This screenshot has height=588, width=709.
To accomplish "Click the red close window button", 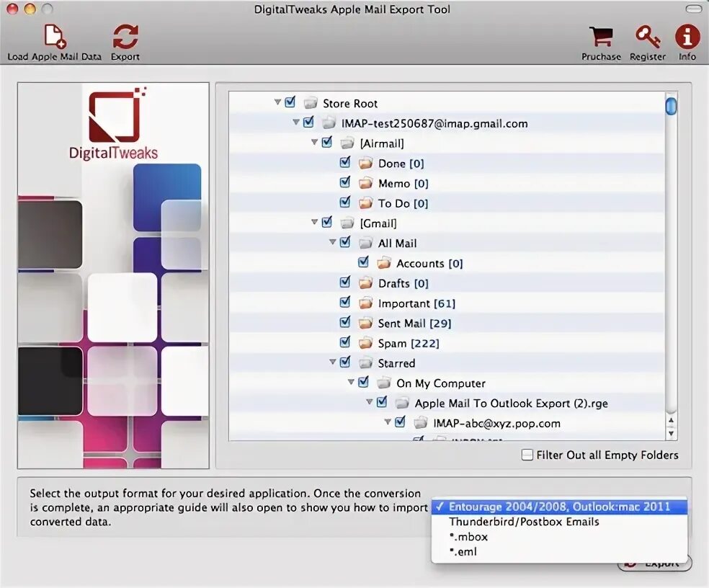I will click(12, 9).
